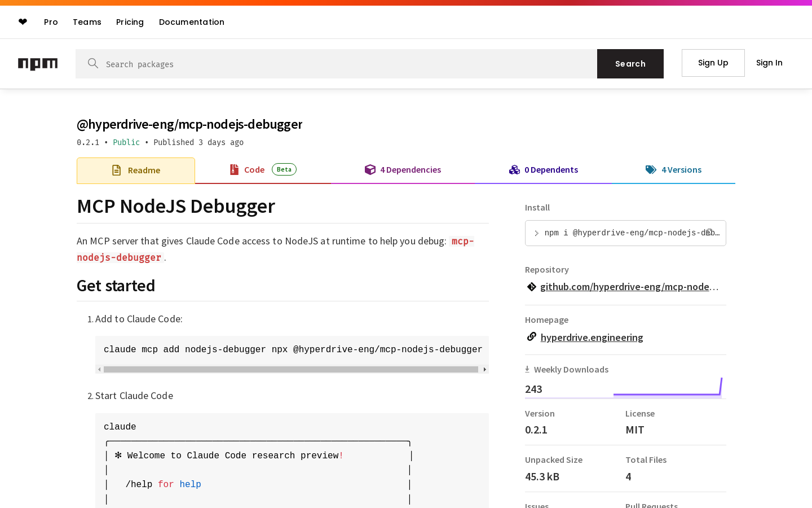Image resolution: width=812 pixels, height=508 pixels.
Task: Click the Versions tags icon
Action: [x=651, y=169]
